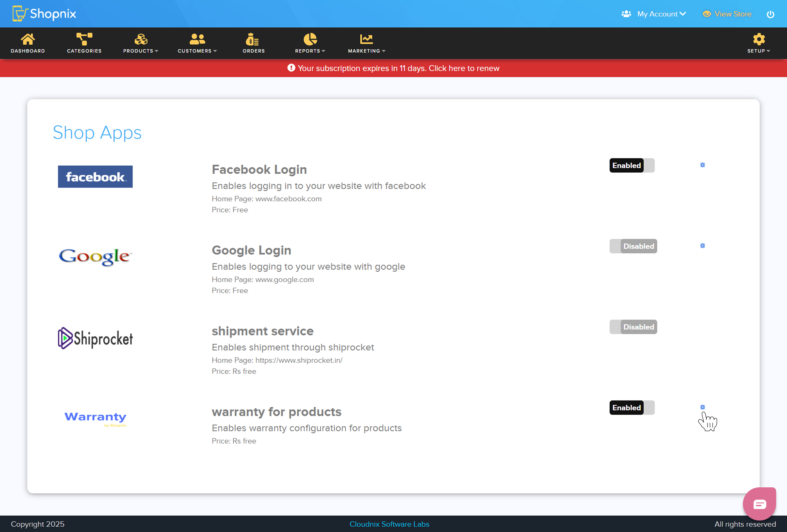This screenshot has height=532, width=787.
Task: Open warranty for products settings gear
Action: coord(703,407)
